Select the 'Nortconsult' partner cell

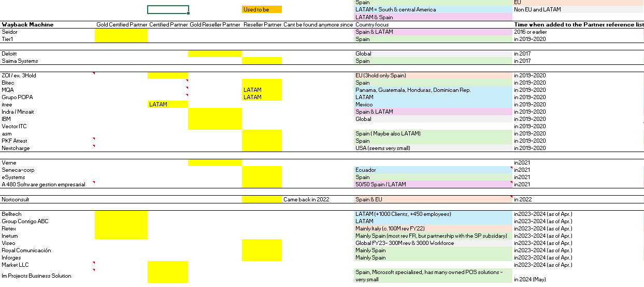[x=48, y=199]
